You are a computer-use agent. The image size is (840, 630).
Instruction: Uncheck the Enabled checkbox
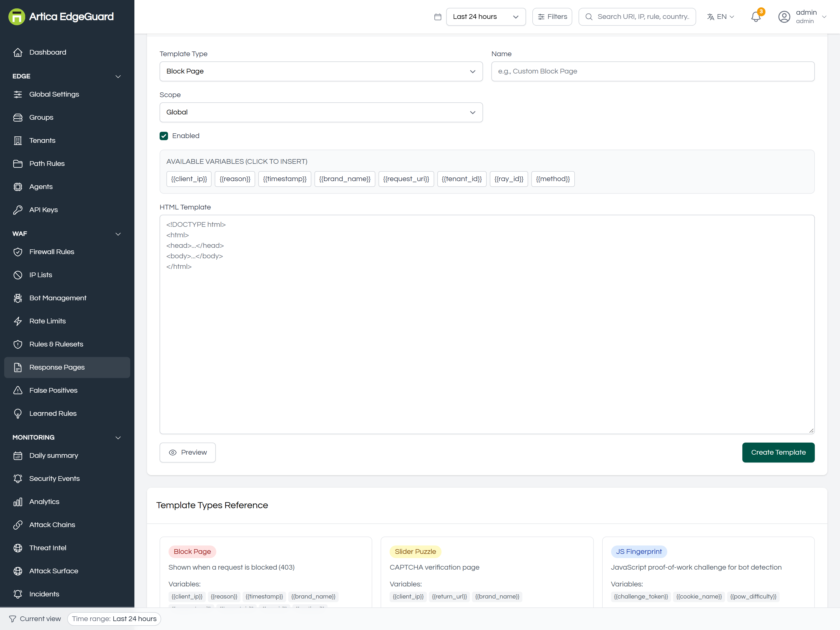[x=164, y=136]
